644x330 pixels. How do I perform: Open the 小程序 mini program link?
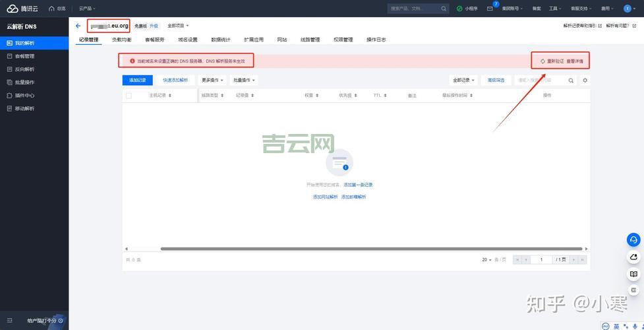467,8
